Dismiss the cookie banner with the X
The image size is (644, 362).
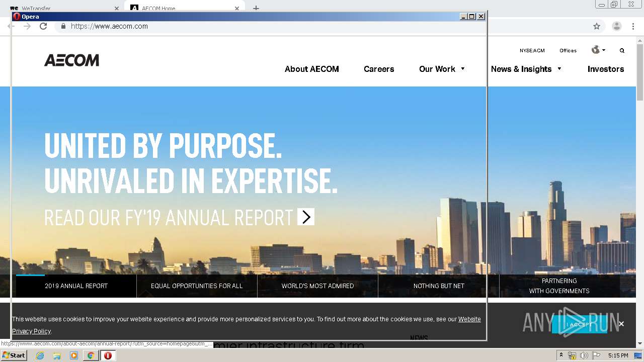click(621, 324)
